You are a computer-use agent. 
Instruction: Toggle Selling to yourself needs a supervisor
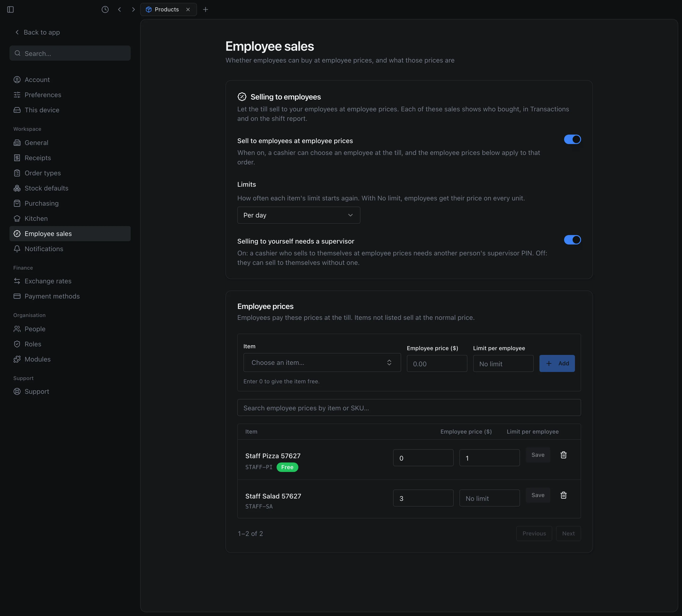(x=572, y=240)
